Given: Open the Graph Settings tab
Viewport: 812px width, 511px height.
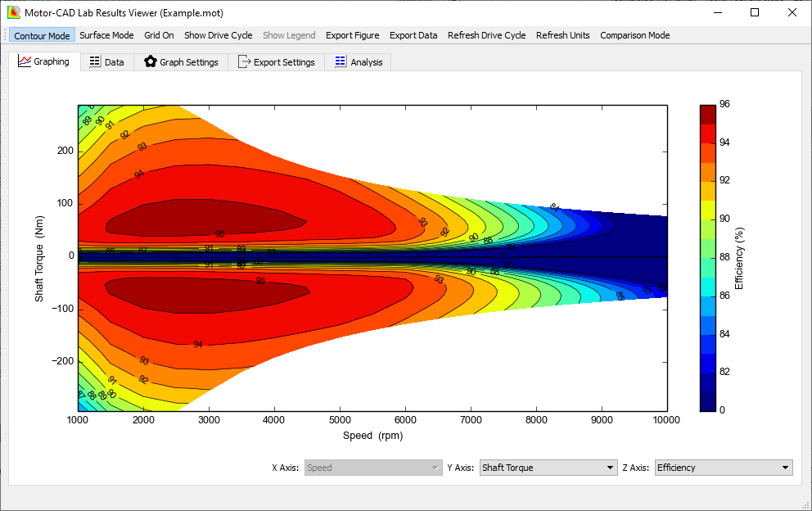Looking at the screenshot, I should click(181, 61).
